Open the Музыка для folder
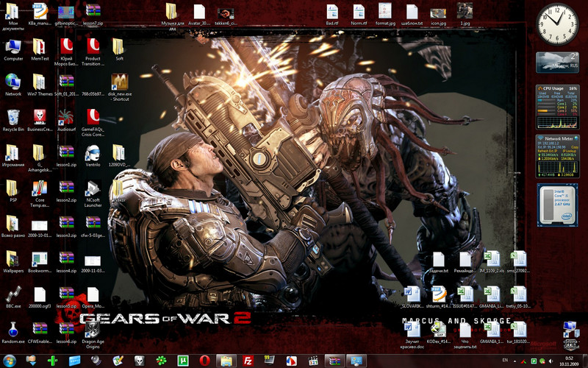The image size is (588, 368). pos(173,17)
